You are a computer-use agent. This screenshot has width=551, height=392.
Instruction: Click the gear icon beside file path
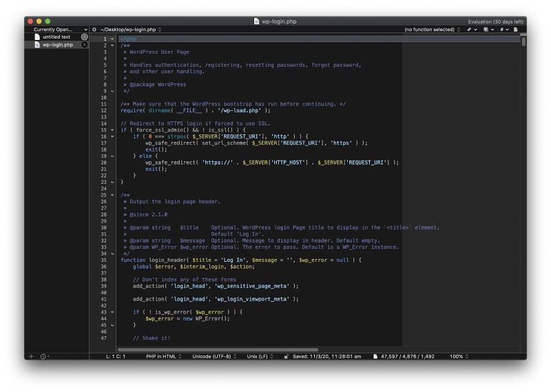pyautogui.click(x=94, y=30)
